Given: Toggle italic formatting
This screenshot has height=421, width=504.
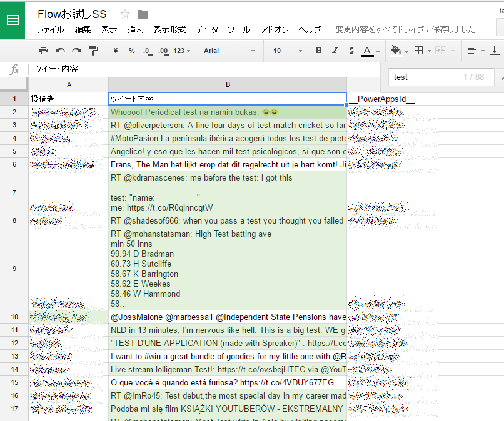Looking at the screenshot, I should click(335, 51).
